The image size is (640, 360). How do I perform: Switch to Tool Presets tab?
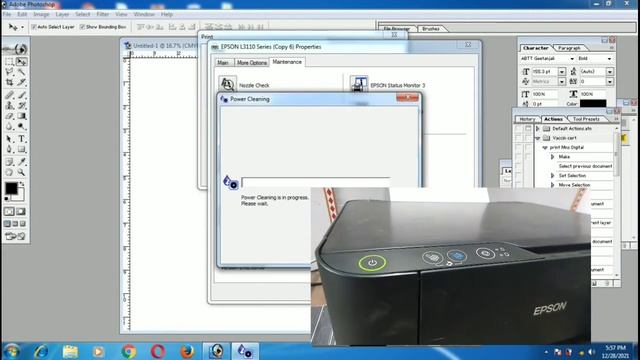[586, 119]
